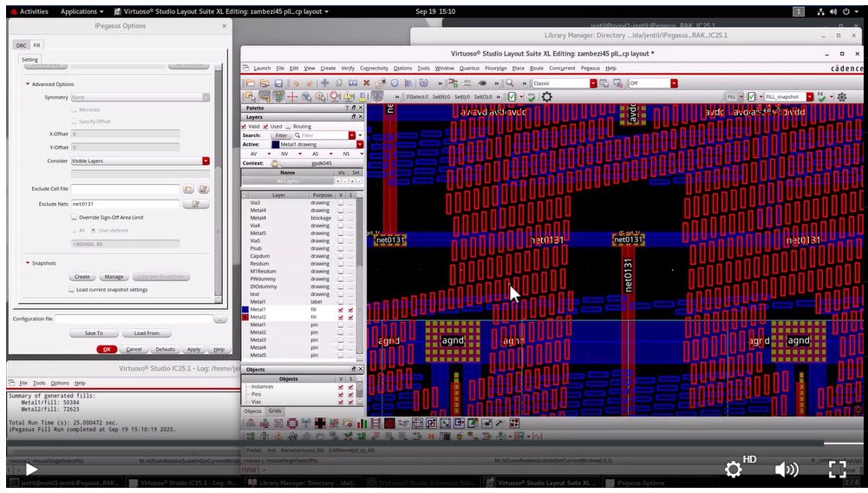Viewport: 868px width, 493px height.
Task: Collapse the Advanced Options section
Action: point(28,84)
